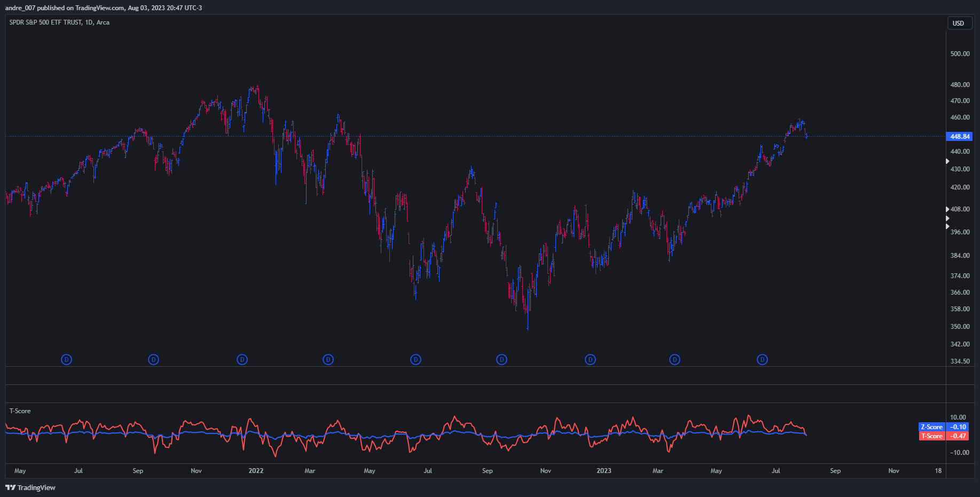Viewport: 980px width, 497px height.
Task: Click the 408.00 price axis label
Action: pyautogui.click(x=960, y=209)
